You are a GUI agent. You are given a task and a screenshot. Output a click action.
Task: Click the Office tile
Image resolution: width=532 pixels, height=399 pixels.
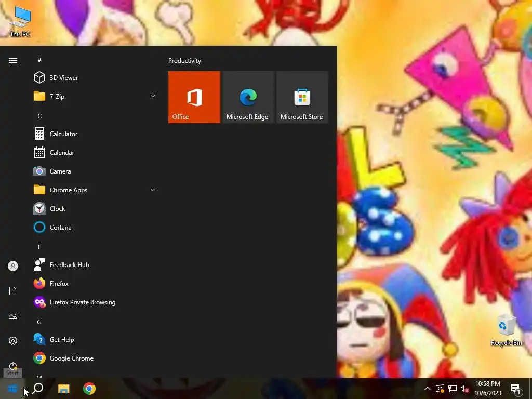pyautogui.click(x=194, y=97)
